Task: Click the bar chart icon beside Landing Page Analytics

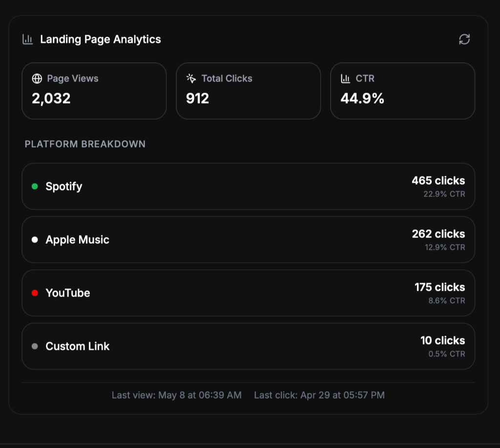Action: tap(28, 40)
